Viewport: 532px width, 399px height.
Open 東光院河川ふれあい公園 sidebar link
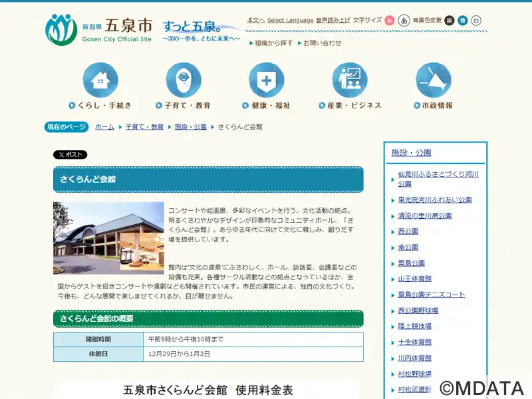pyautogui.click(x=435, y=200)
